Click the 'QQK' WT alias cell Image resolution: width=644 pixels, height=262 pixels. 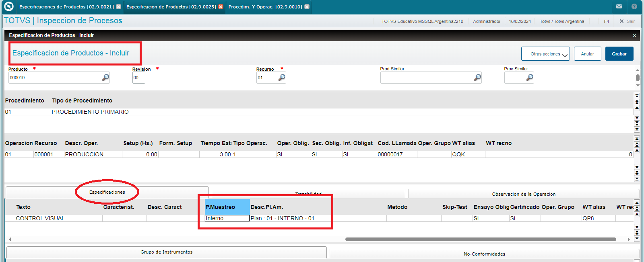(468, 154)
